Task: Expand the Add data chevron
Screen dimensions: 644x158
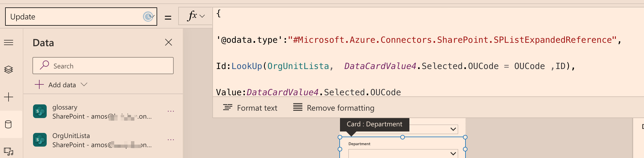Action: coord(84,84)
